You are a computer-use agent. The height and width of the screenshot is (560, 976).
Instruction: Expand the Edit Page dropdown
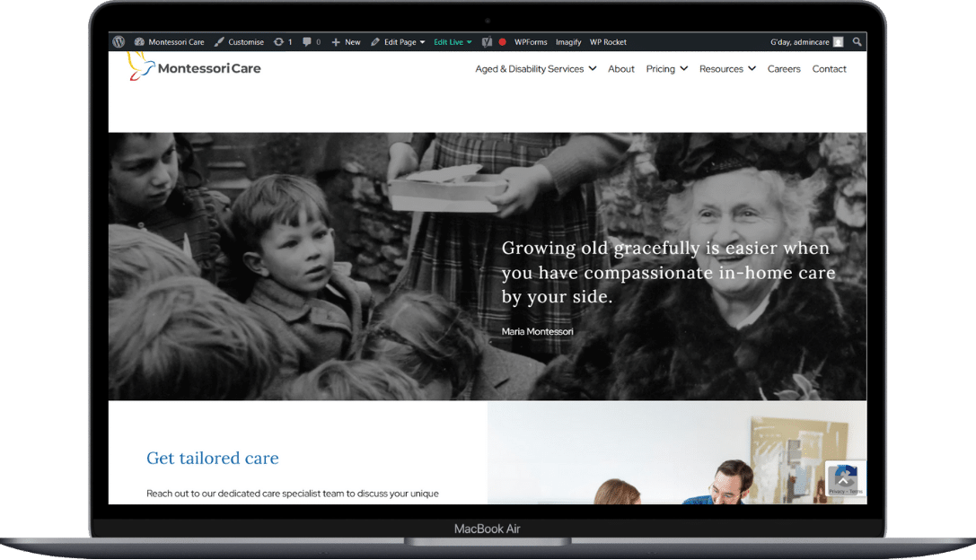(x=399, y=42)
